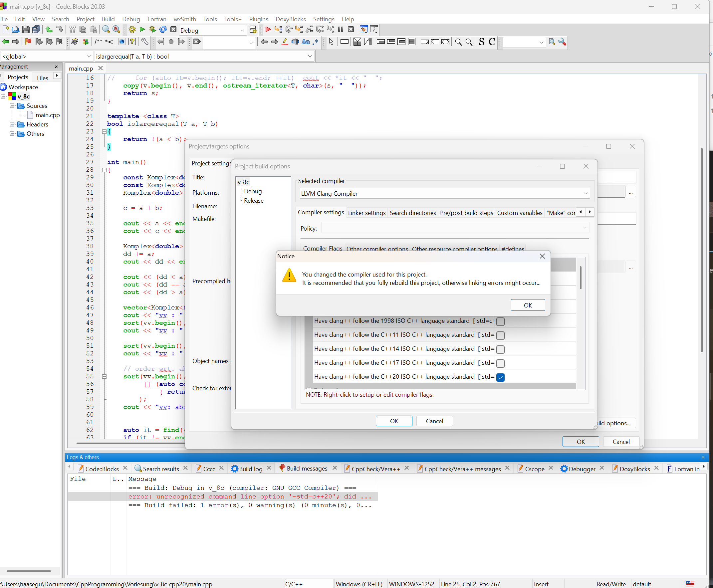Enable the C++17 ISO language standard checkbox
Viewport: 713px width, 588px height.
tap(500, 363)
